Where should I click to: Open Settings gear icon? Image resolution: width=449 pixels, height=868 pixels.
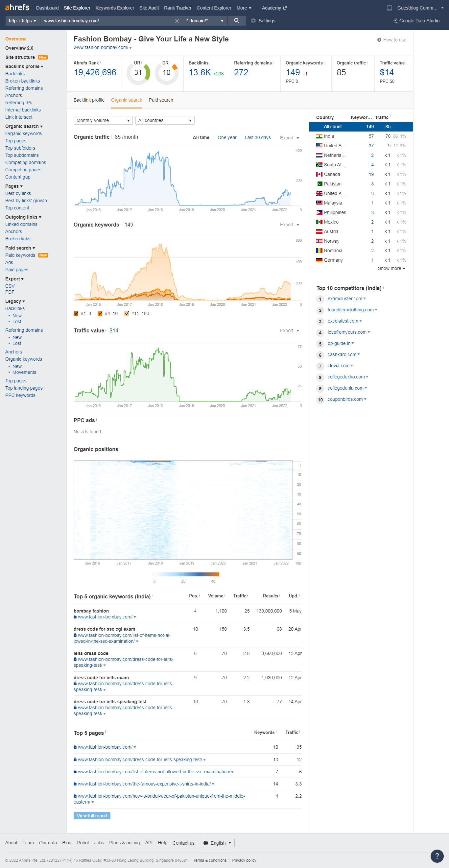pos(253,21)
